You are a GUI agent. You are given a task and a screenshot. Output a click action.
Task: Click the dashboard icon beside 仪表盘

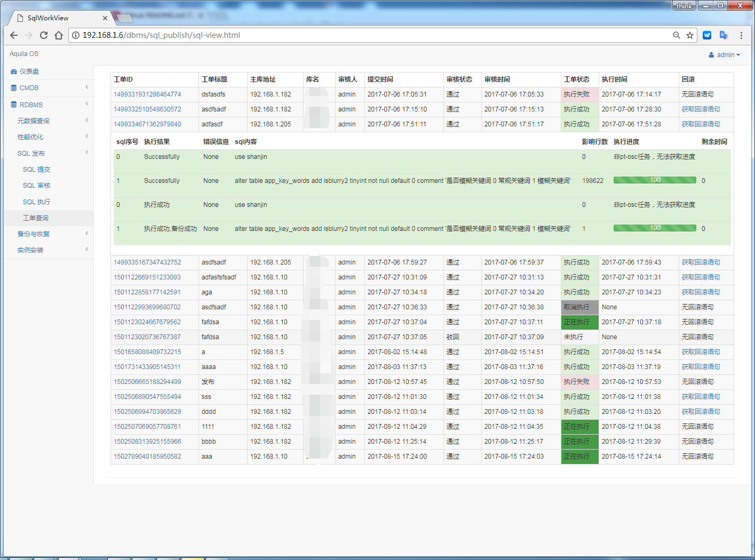[x=14, y=71]
